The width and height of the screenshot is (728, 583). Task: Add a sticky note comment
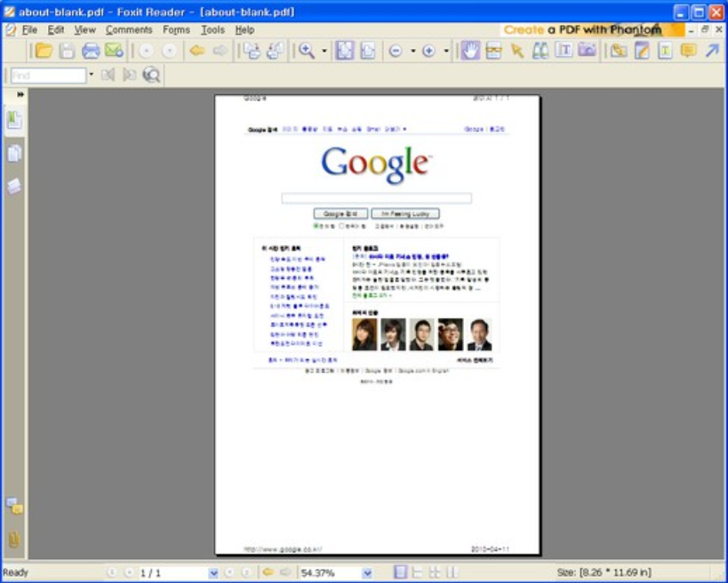click(689, 50)
